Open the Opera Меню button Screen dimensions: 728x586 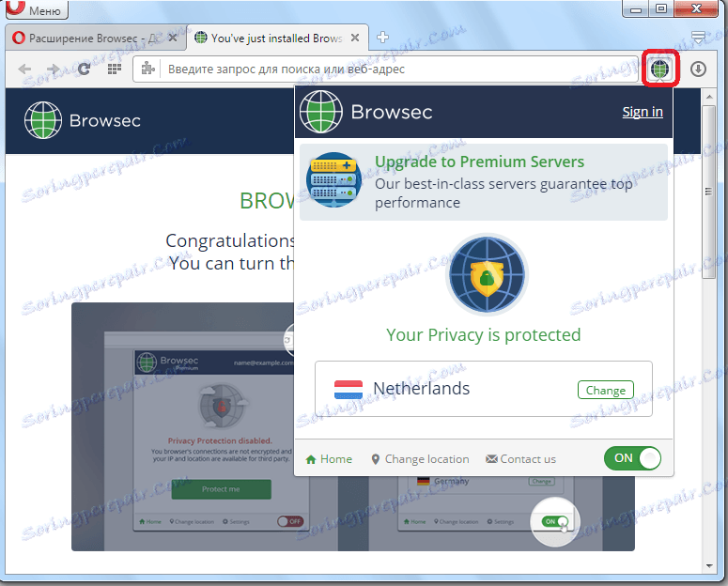click(x=37, y=9)
